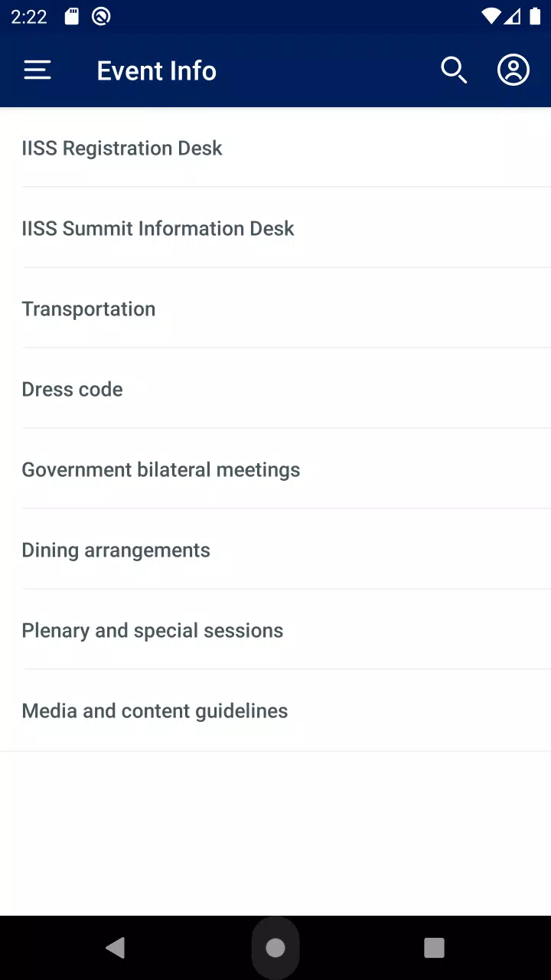Open IISS Summit Information Desk entry

coord(275,228)
